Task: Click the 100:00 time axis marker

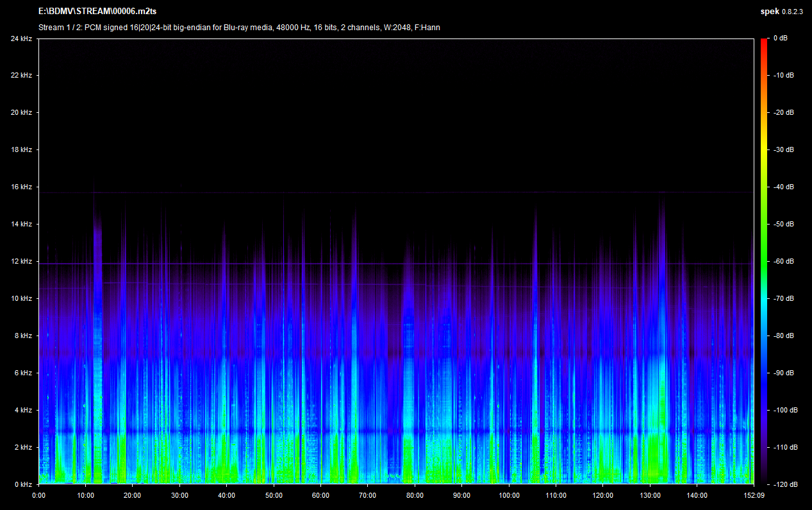Action: [x=509, y=496]
